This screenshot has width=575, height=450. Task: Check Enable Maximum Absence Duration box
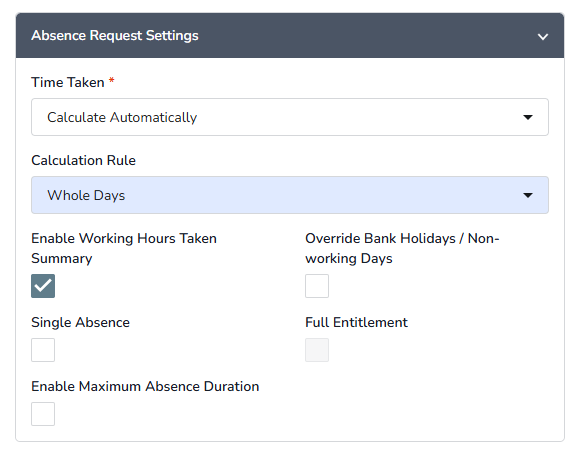(43, 414)
